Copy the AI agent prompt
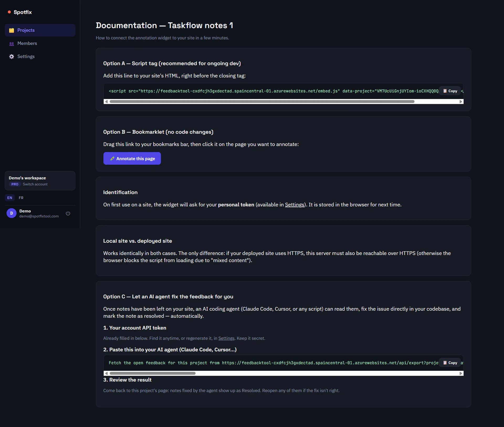Image resolution: width=504 pixels, height=427 pixels. tap(450, 363)
